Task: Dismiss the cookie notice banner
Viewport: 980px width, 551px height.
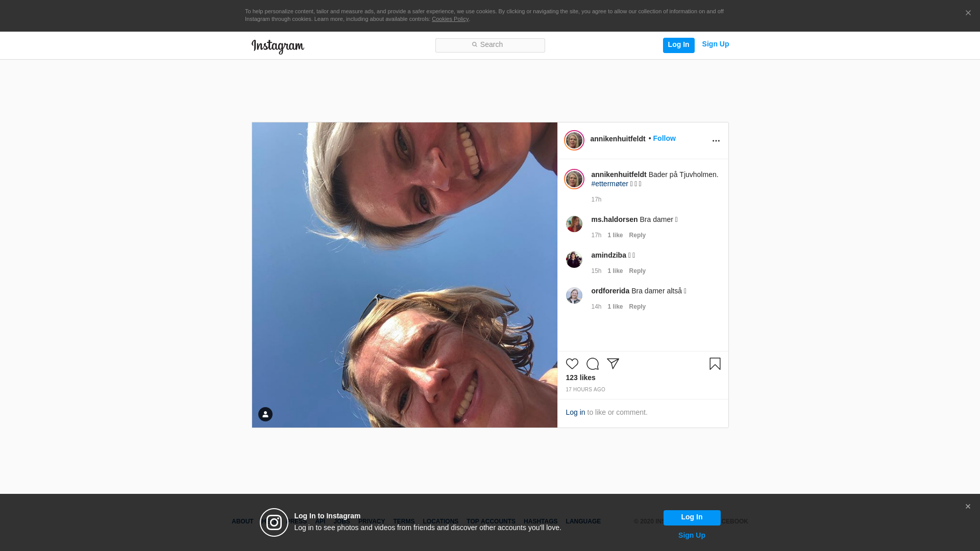Action: [x=968, y=13]
